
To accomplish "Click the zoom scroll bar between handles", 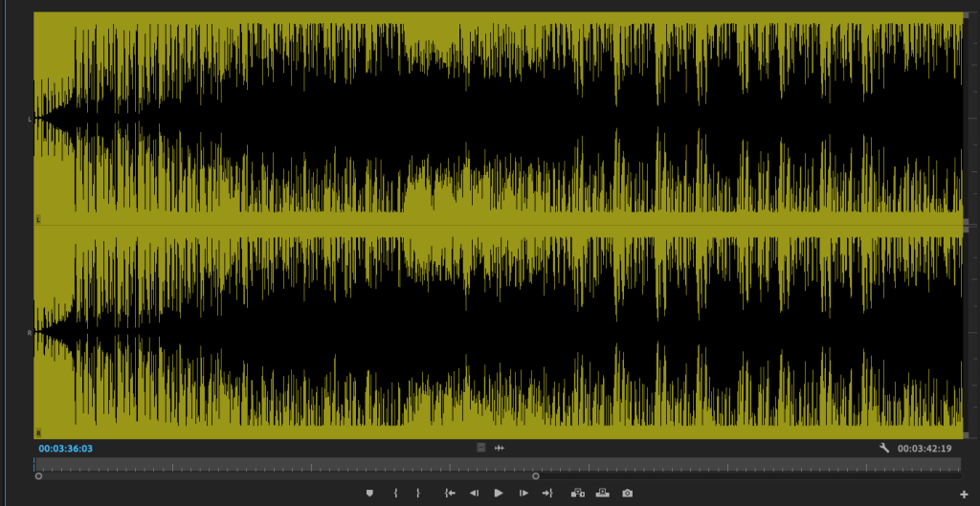I will [x=287, y=476].
